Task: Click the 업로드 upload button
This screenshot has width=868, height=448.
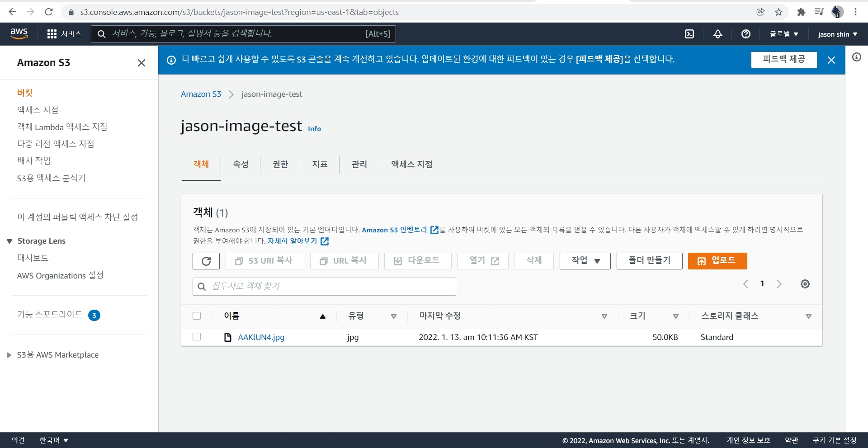Action: [x=717, y=261]
